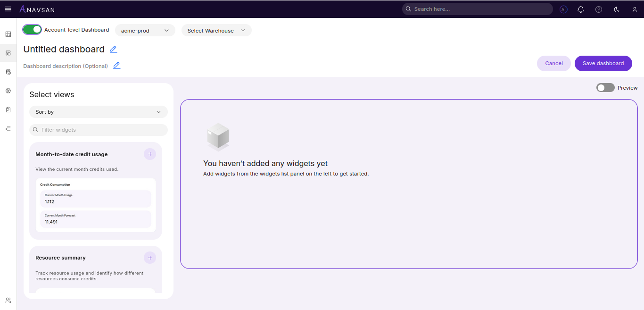Open the Sort by dropdown
This screenshot has height=310, width=644.
[x=98, y=112]
